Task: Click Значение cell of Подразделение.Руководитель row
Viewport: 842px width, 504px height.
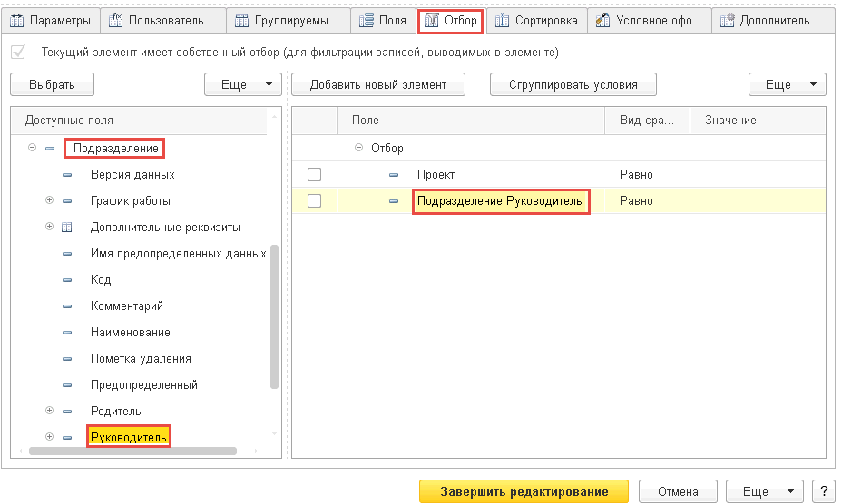Action: 758,200
